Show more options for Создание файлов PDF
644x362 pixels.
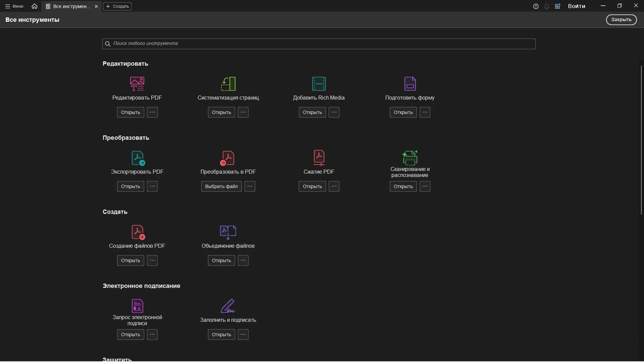152,260
